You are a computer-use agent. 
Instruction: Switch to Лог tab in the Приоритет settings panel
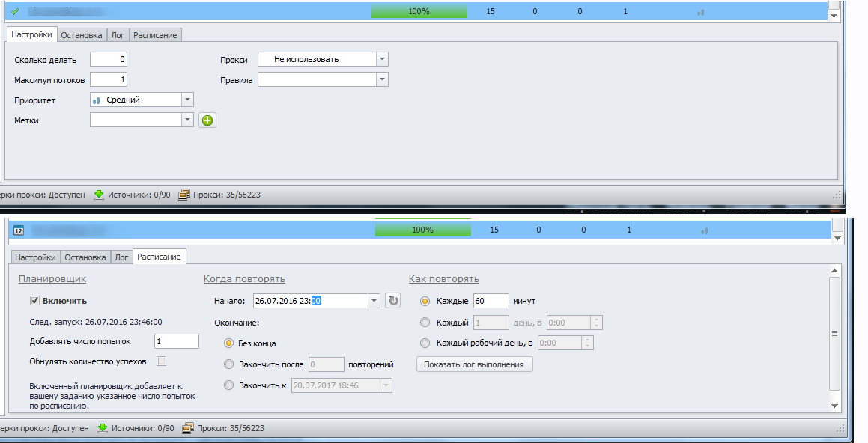click(118, 35)
